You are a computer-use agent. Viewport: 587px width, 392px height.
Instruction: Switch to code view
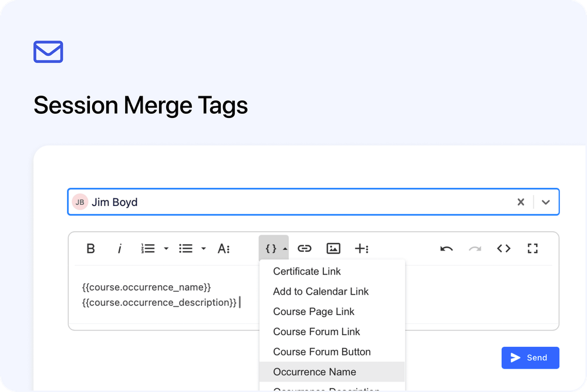[x=504, y=248]
